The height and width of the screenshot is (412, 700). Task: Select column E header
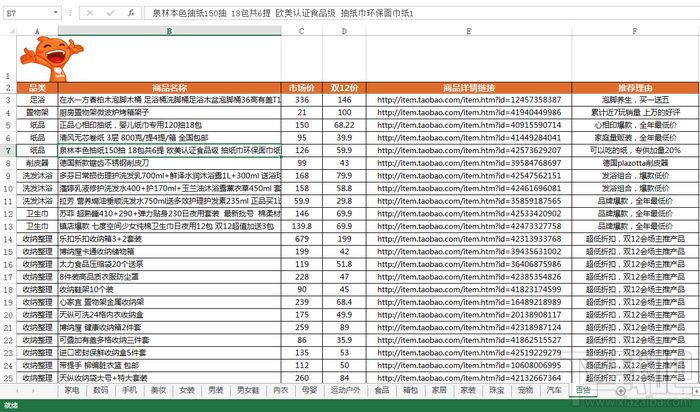point(469,31)
